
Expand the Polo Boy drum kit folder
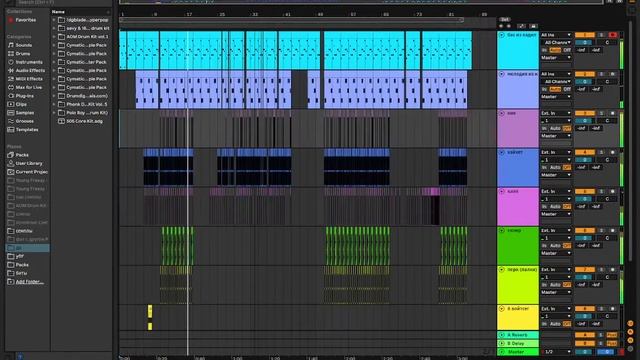[53, 113]
